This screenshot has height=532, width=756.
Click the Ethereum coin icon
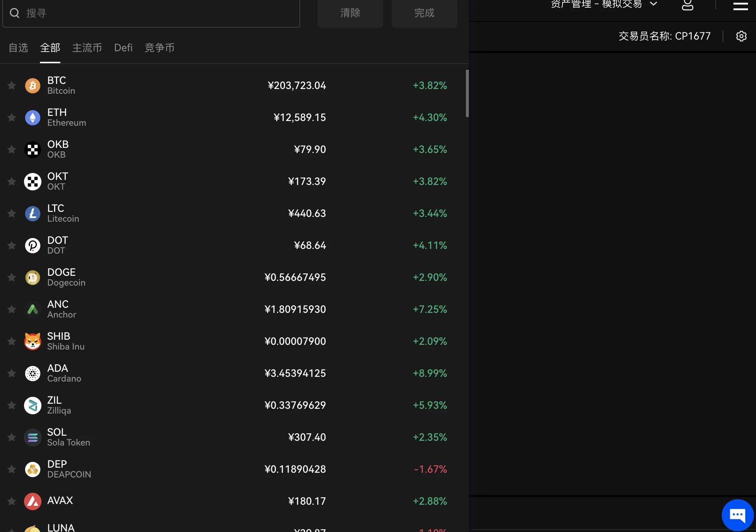(33, 118)
